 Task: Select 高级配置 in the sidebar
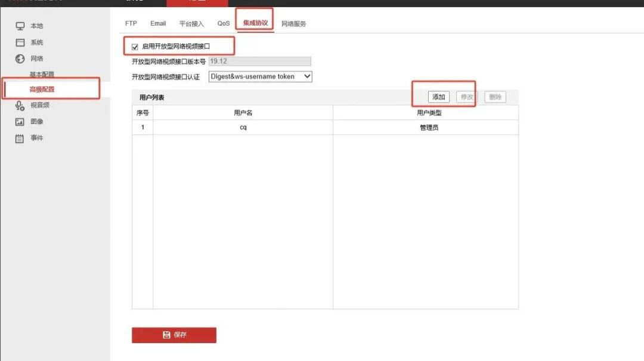pyautogui.click(x=42, y=90)
